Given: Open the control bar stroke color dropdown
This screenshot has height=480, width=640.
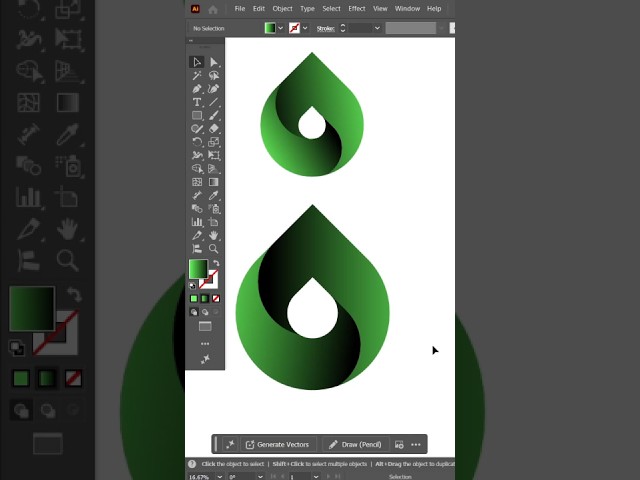Looking at the screenshot, I should 305,28.
